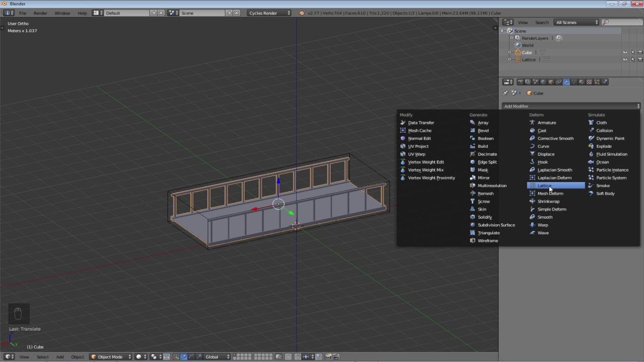The image size is (644, 362).
Task: Select the Rotate manipulator arc
Action: (x=192, y=357)
